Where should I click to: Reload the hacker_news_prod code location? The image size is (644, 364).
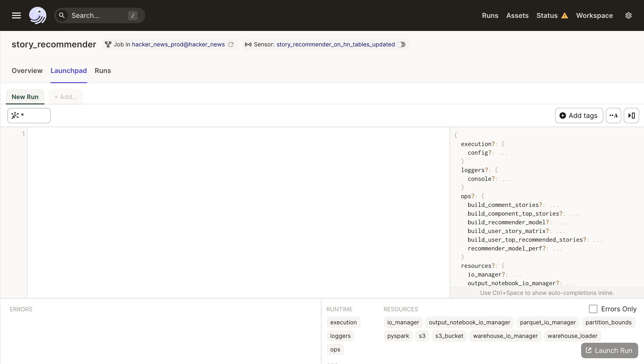coord(231,44)
